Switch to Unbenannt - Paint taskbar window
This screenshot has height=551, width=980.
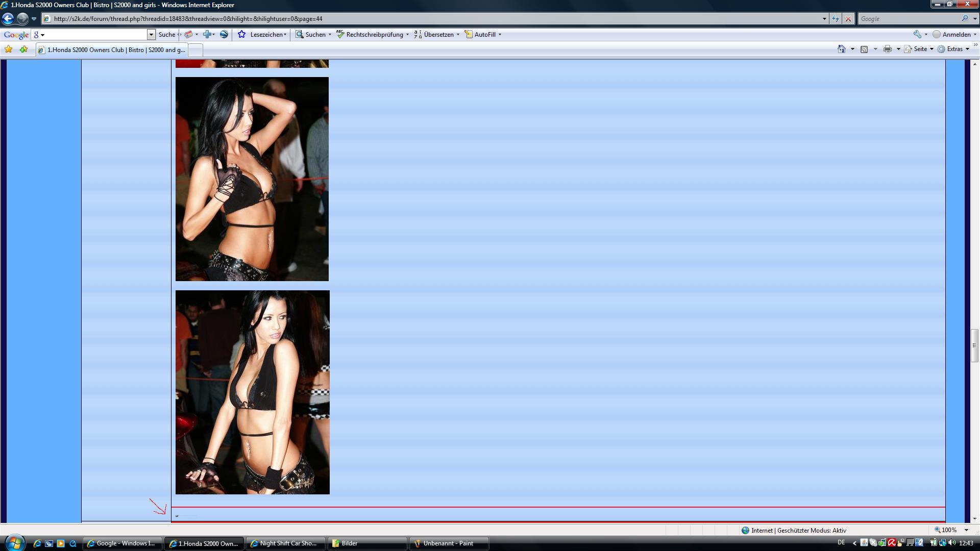pos(448,543)
